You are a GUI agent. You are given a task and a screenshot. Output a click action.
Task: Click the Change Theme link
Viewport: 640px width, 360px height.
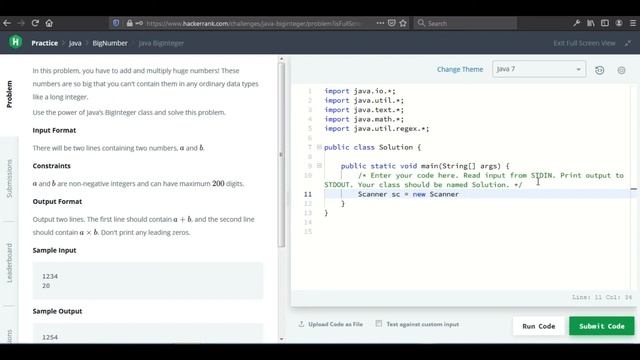(460, 69)
